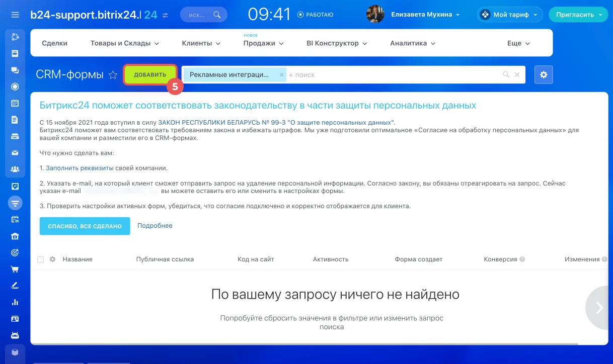Click the magnifier icon in the filter field

pos(506,75)
